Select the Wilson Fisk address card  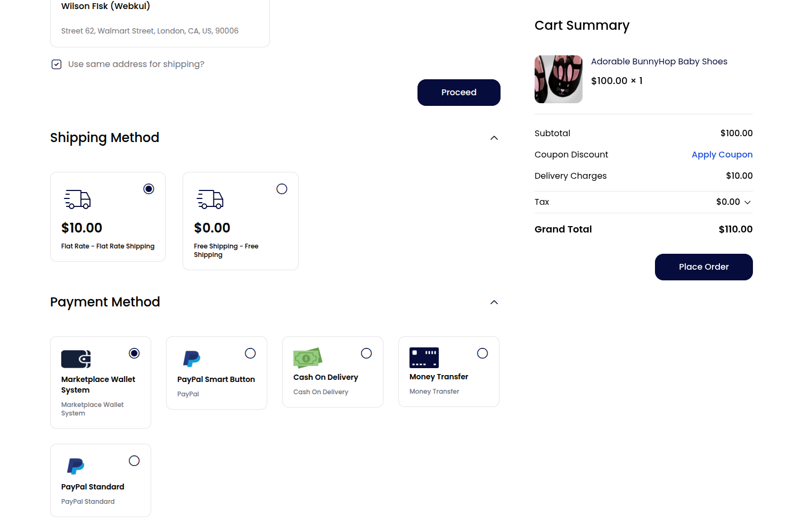click(159, 19)
